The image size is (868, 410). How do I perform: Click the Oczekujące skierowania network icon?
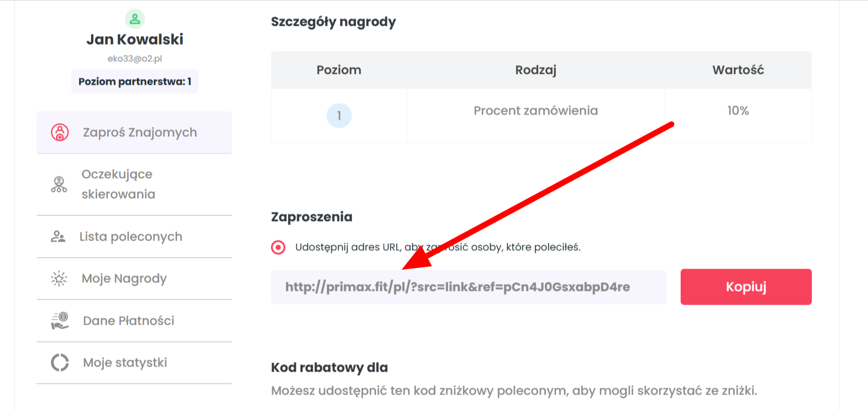tap(59, 184)
